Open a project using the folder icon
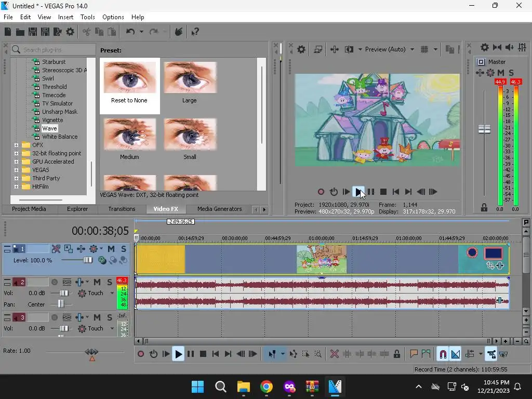The image size is (532, 399). coord(20,32)
